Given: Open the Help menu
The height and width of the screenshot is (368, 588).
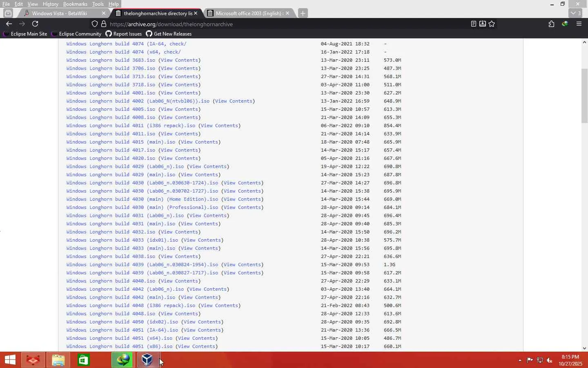Looking at the screenshot, I should (x=114, y=4).
